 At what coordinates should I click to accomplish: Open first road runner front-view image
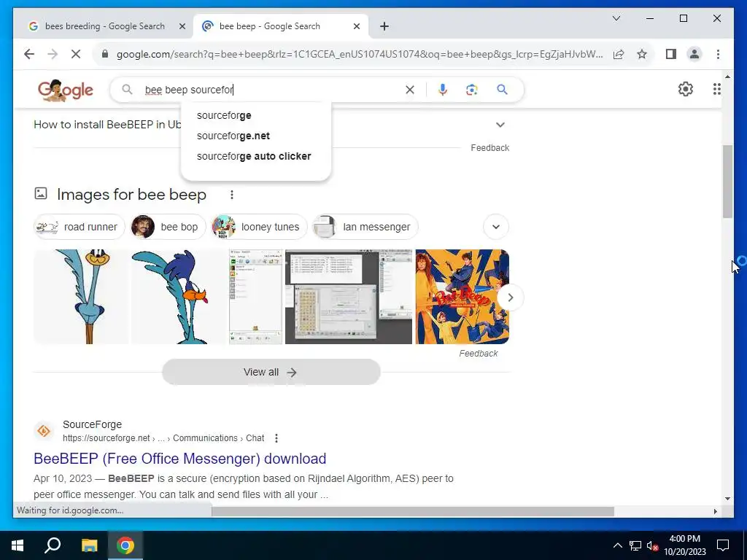[80, 296]
